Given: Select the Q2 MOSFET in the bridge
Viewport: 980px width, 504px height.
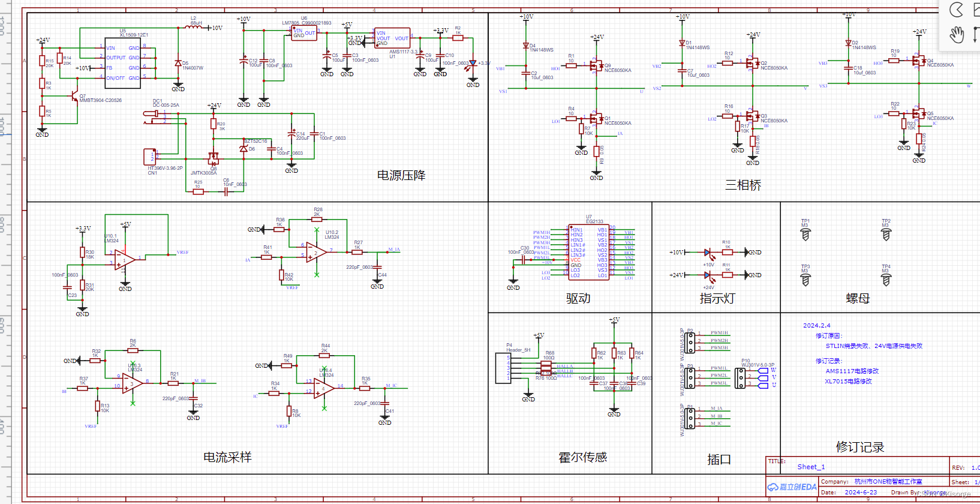Looking at the screenshot, I should tap(752, 63).
